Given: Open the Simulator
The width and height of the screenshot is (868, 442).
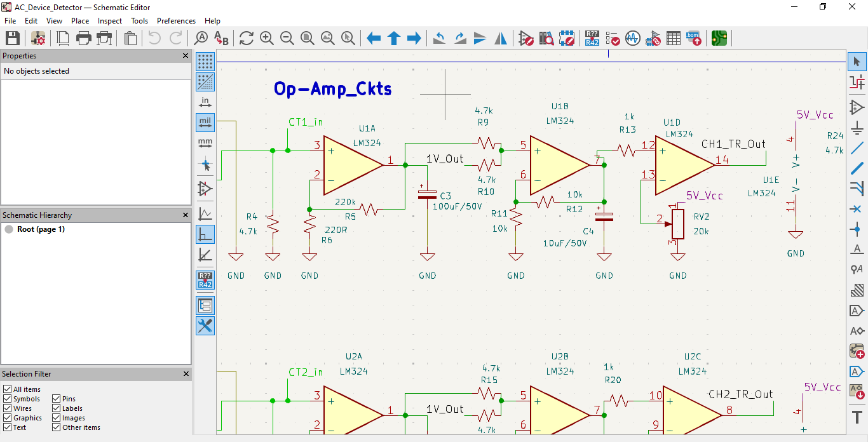Looking at the screenshot, I should (633, 38).
